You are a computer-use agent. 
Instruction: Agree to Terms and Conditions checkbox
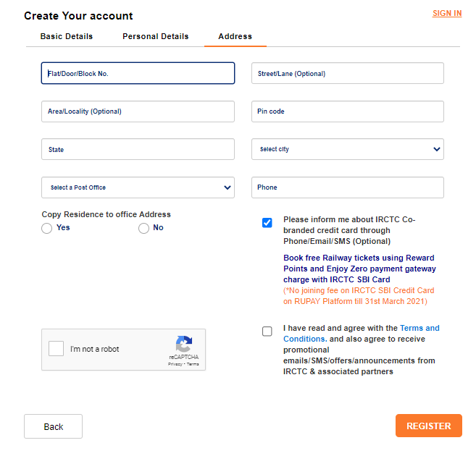click(x=267, y=332)
